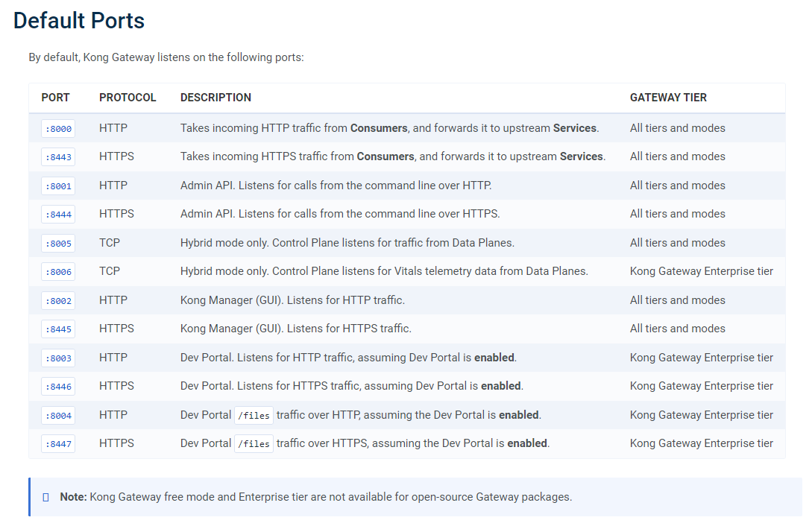Viewport: 812px width, 529px height.
Task: Click Kong Manager HTTPS traffic description
Action: click(x=296, y=329)
